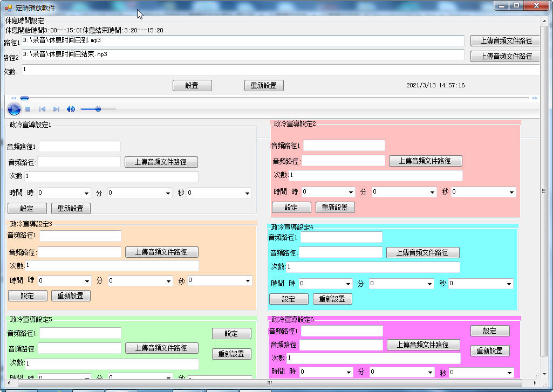The image size is (553, 392).
Task: Click 設定 button in orange 政令宣導設定3
Action: pyautogui.click(x=28, y=296)
